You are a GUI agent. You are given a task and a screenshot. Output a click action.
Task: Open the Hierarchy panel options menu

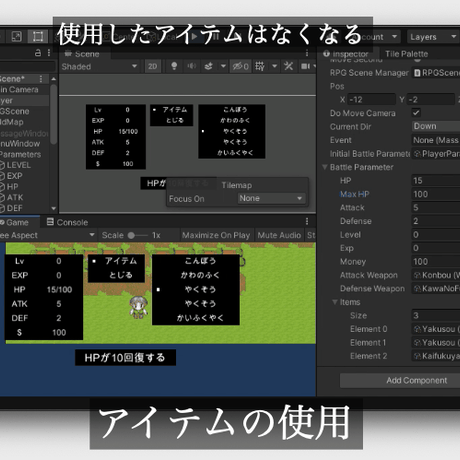coord(49,53)
